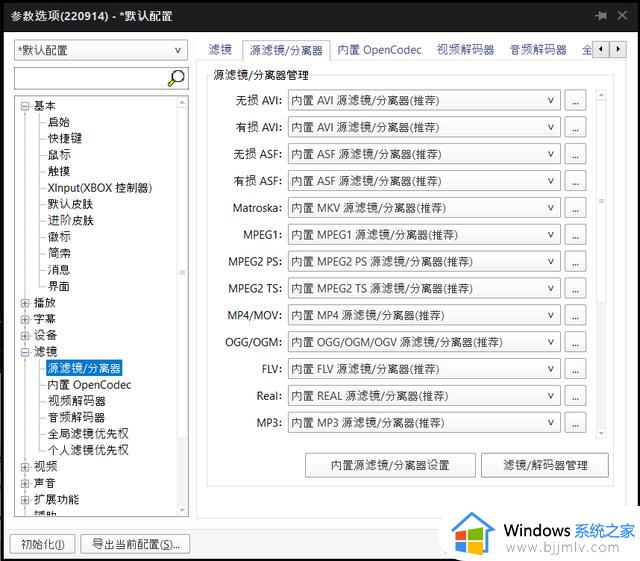Open the browse button for Matroska

click(575, 208)
